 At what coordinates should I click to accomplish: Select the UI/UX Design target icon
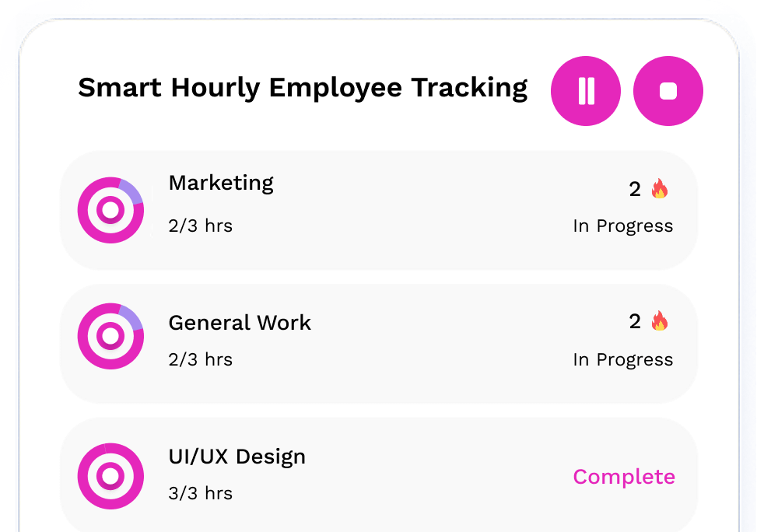click(110, 476)
